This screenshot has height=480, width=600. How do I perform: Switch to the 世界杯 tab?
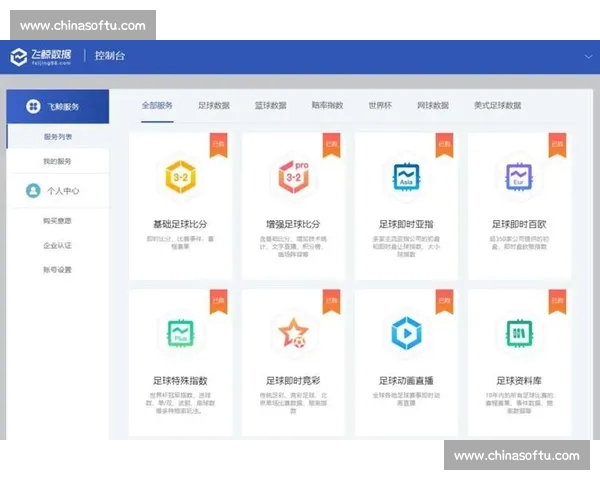[x=380, y=105]
